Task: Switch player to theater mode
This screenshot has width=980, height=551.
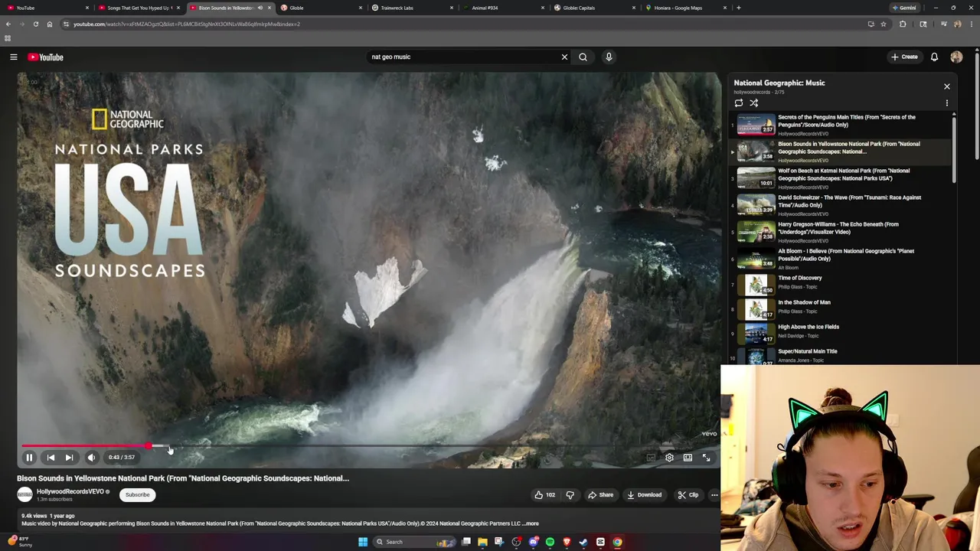Action: pyautogui.click(x=688, y=458)
